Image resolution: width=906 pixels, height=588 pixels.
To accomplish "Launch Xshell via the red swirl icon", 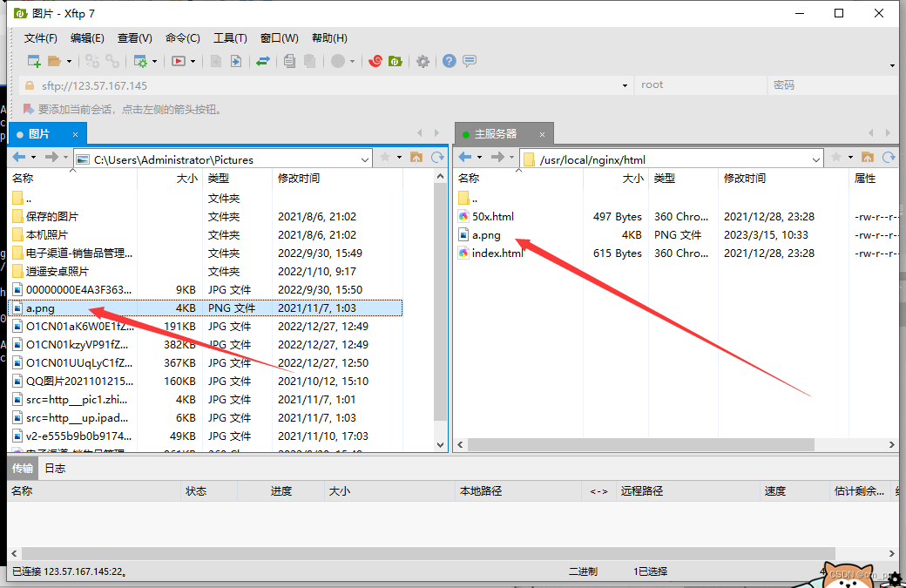I will pyautogui.click(x=375, y=61).
